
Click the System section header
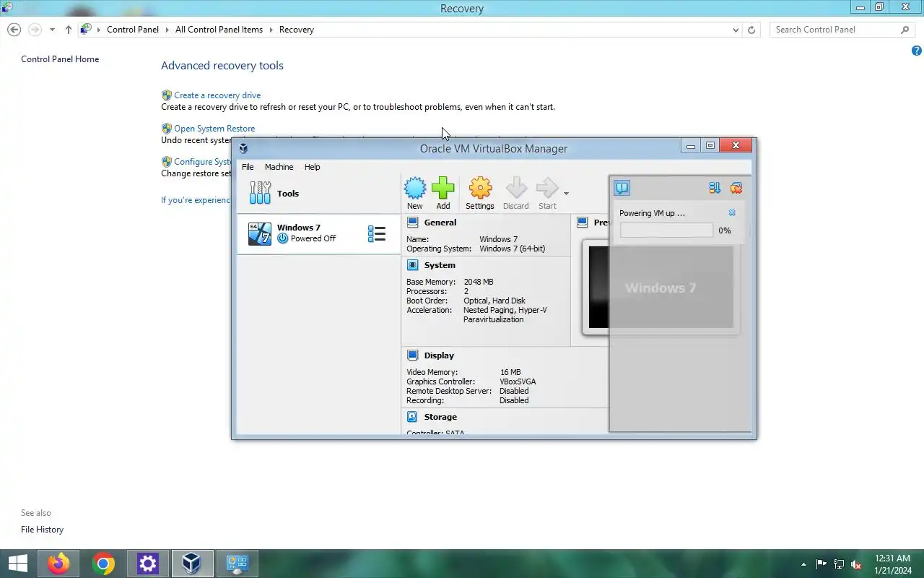440,265
